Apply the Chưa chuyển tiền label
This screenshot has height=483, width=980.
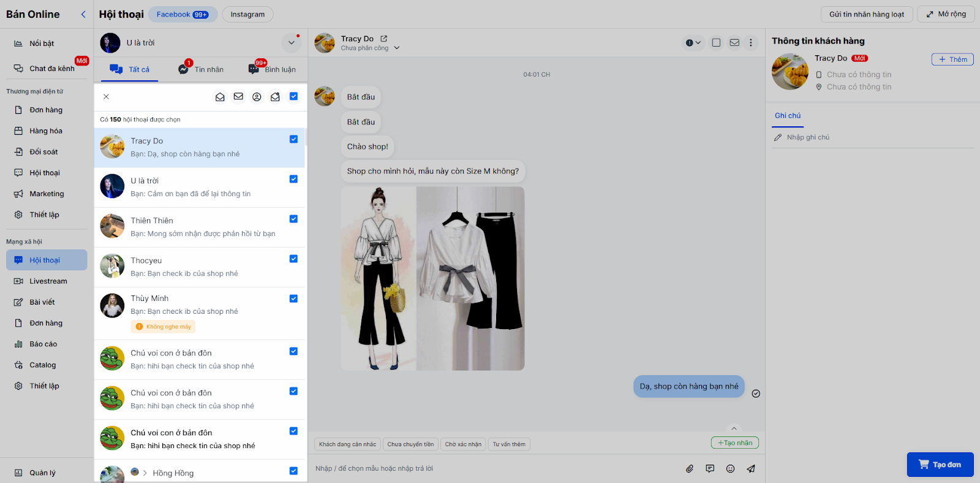coord(410,444)
